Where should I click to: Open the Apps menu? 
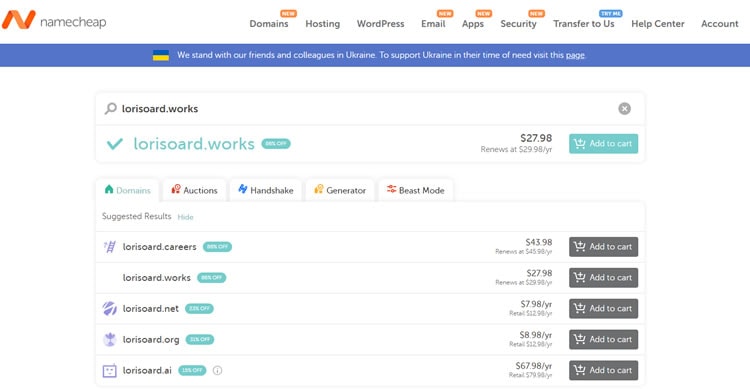tap(473, 23)
